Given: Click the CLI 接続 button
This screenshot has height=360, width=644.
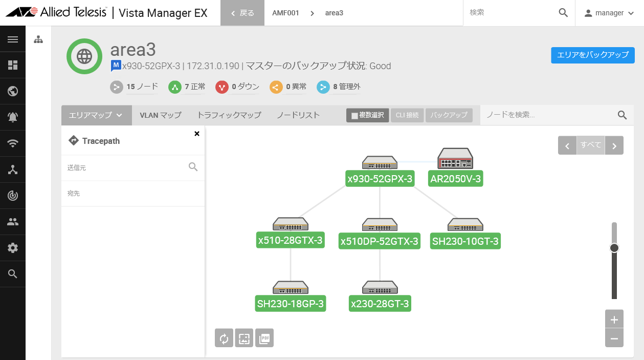Looking at the screenshot, I should point(407,115).
